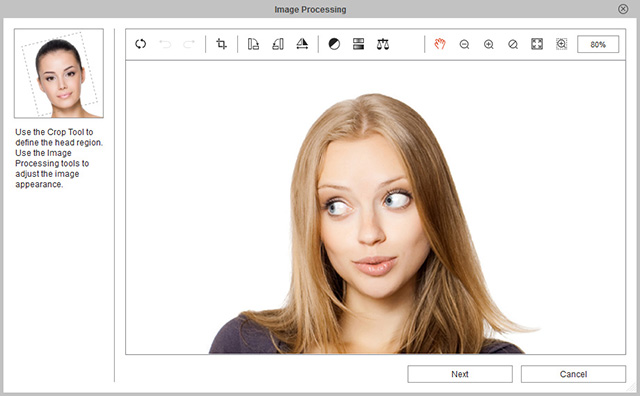Click the sample head crop thumbnail
The image size is (640, 396).
(x=59, y=73)
